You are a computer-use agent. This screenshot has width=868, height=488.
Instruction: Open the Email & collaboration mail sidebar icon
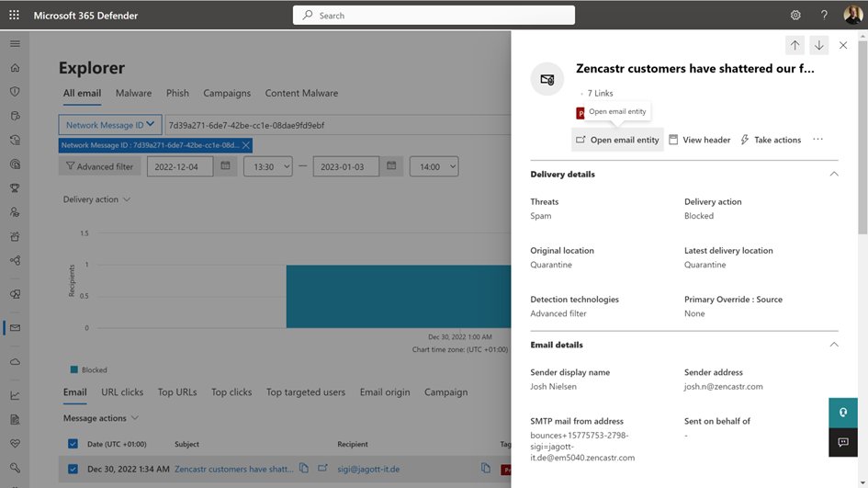(15, 328)
